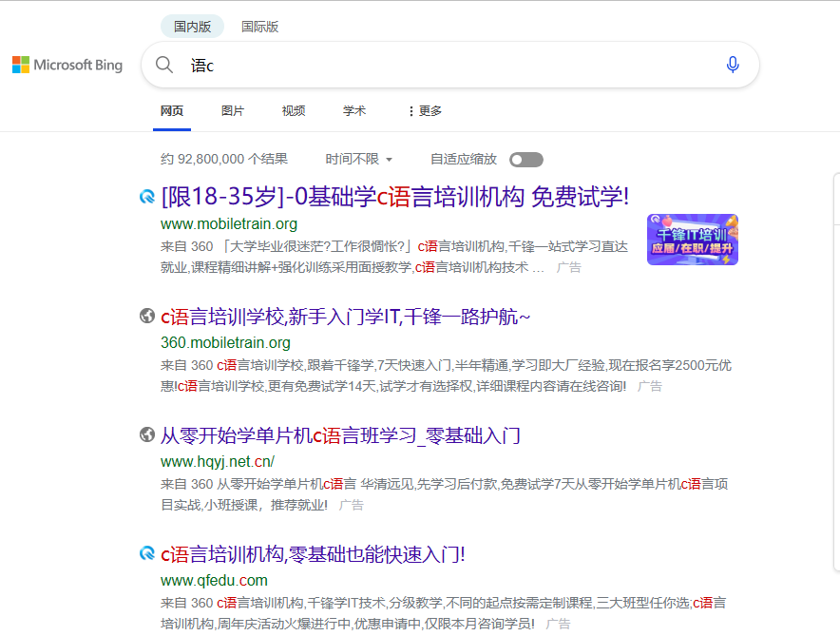Click the Microsoft Bing logo
The image size is (840, 636).
[x=67, y=65]
